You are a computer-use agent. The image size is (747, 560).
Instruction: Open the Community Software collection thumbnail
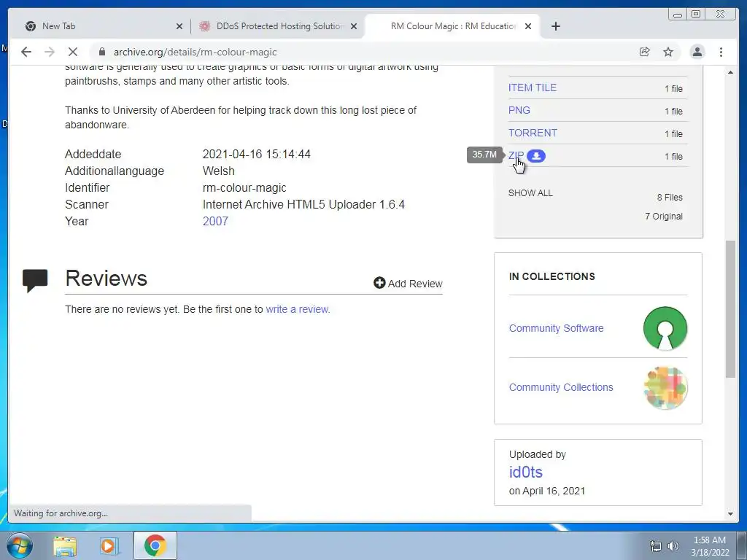point(665,328)
